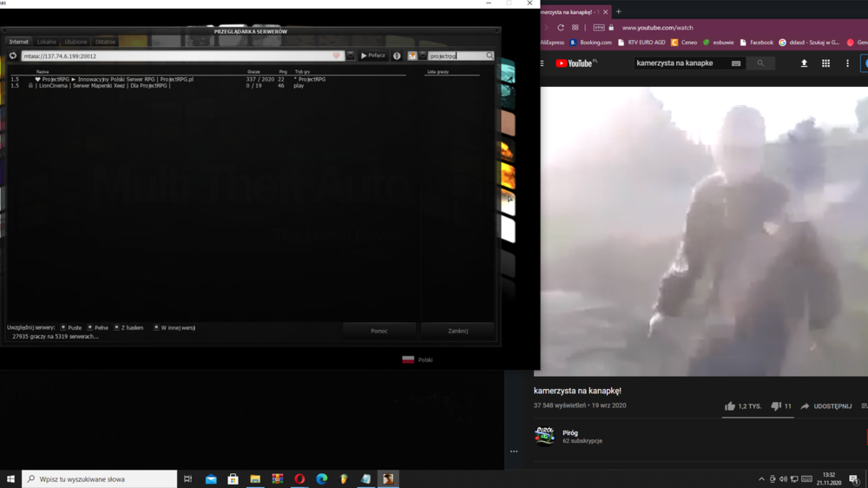Image resolution: width=868 pixels, height=488 pixels.
Task: Like the video (1,2 TYS.)
Action: click(x=743, y=406)
